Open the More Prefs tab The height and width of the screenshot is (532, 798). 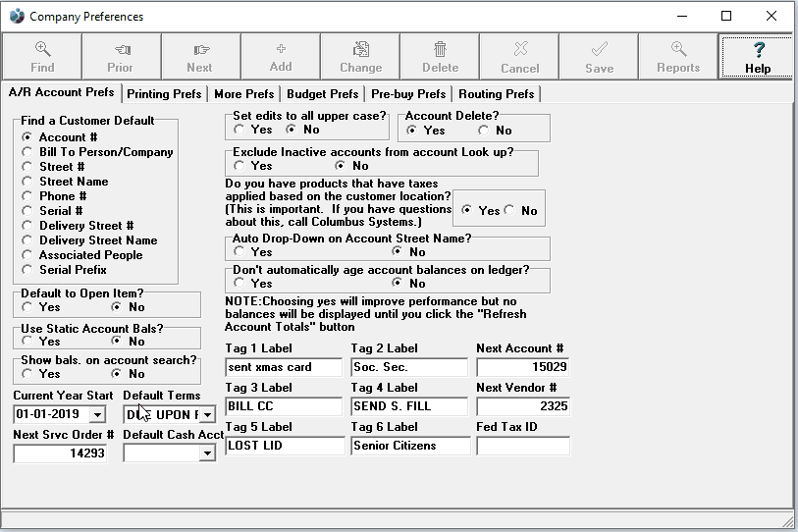243,94
